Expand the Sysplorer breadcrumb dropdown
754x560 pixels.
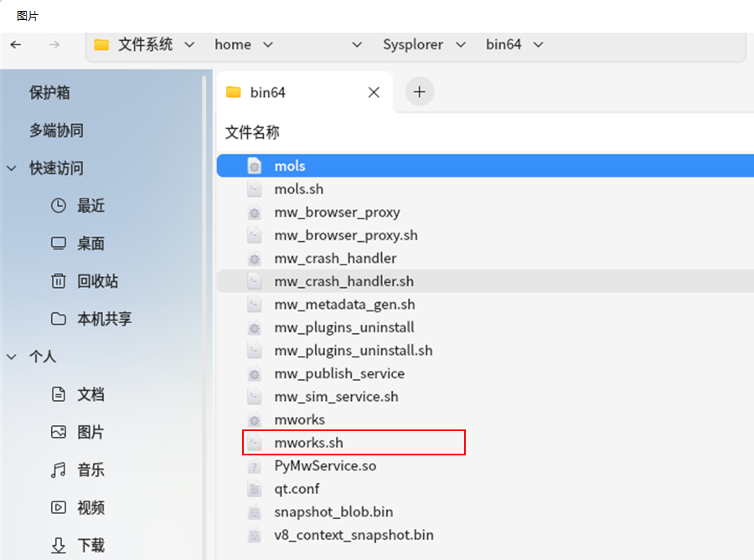click(460, 44)
